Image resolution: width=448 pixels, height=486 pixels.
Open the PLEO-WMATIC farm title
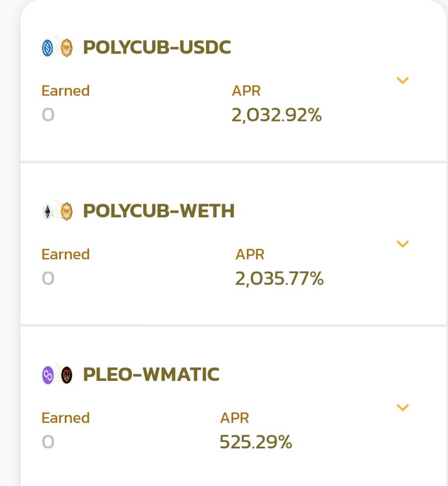(x=151, y=375)
